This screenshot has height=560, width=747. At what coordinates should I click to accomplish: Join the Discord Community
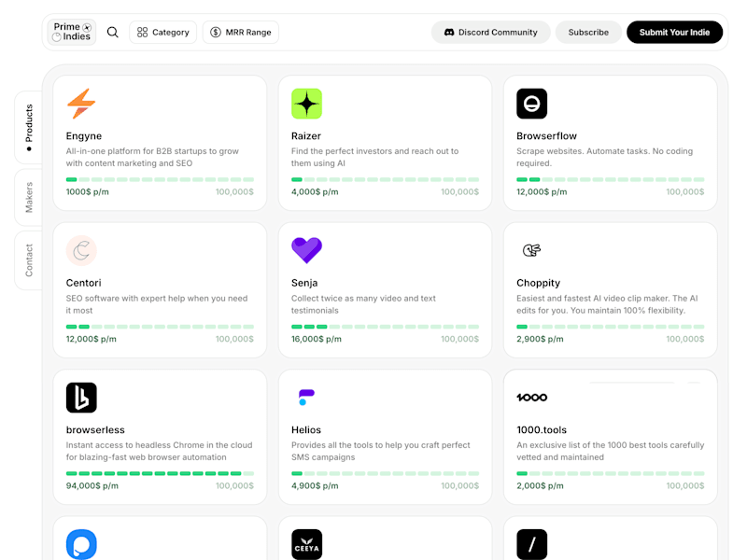(491, 32)
